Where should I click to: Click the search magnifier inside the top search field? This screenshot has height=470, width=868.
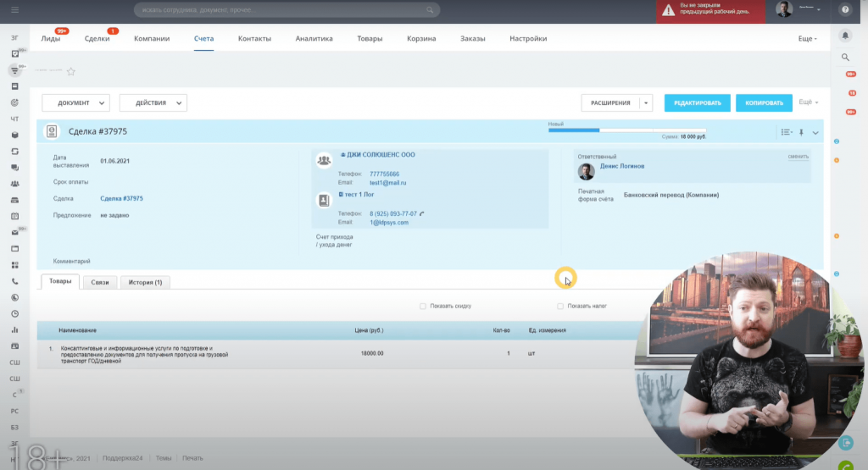pyautogui.click(x=430, y=10)
